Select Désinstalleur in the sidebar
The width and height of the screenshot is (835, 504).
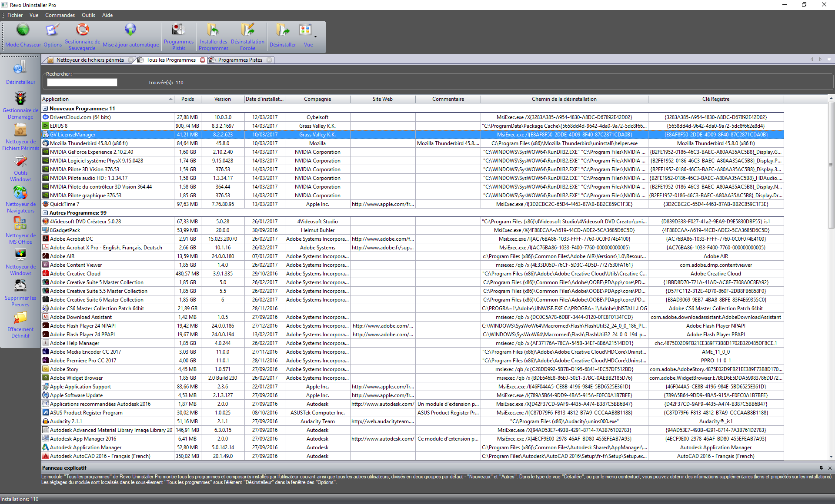20,72
